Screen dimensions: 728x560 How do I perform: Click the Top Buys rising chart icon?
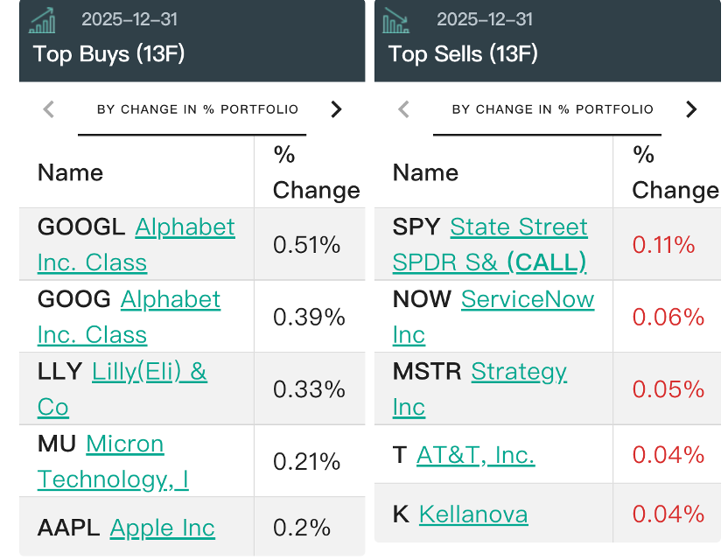42,20
